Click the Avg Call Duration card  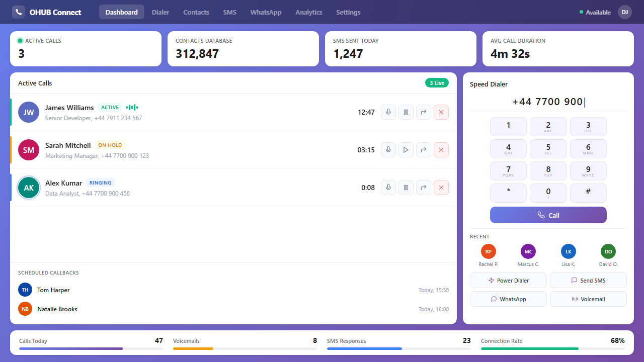(558, 49)
